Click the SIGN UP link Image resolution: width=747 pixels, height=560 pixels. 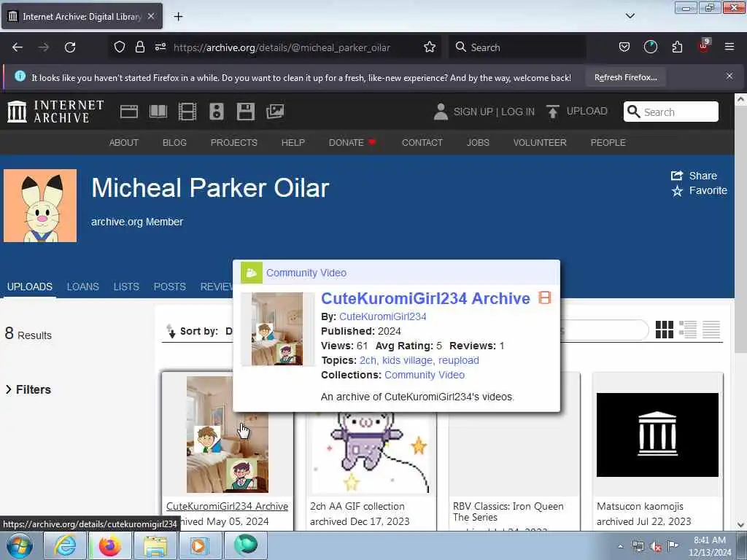click(x=473, y=112)
